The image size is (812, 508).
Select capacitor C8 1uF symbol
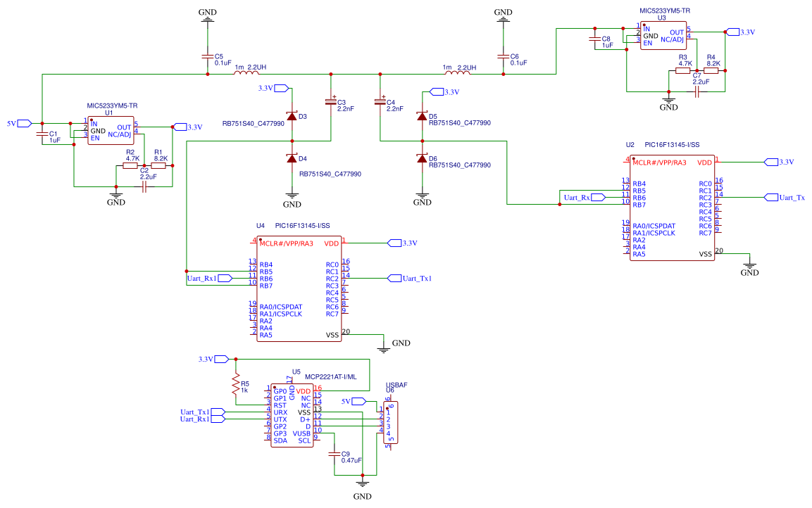[595, 39]
